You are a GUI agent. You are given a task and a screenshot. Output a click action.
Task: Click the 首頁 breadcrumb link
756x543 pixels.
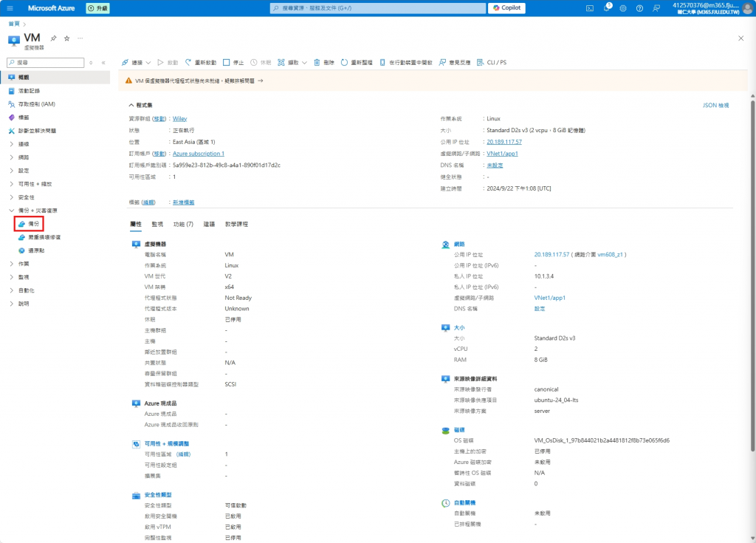[x=14, y=24]
